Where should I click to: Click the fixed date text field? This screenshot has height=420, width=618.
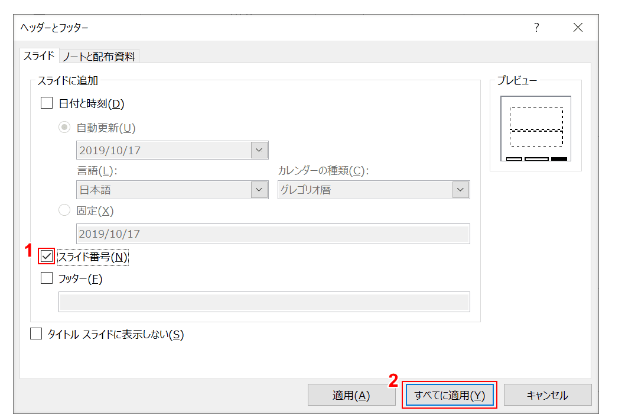[272, 234]
